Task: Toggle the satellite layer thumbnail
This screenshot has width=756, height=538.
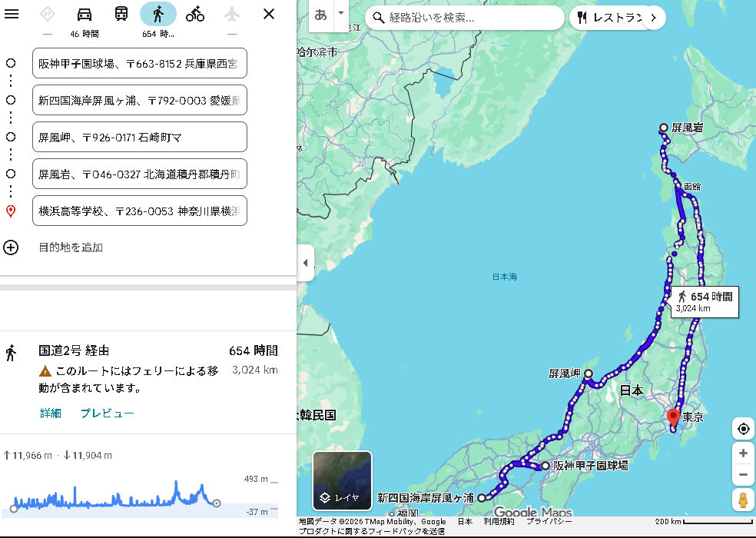Action: (342, 480)
